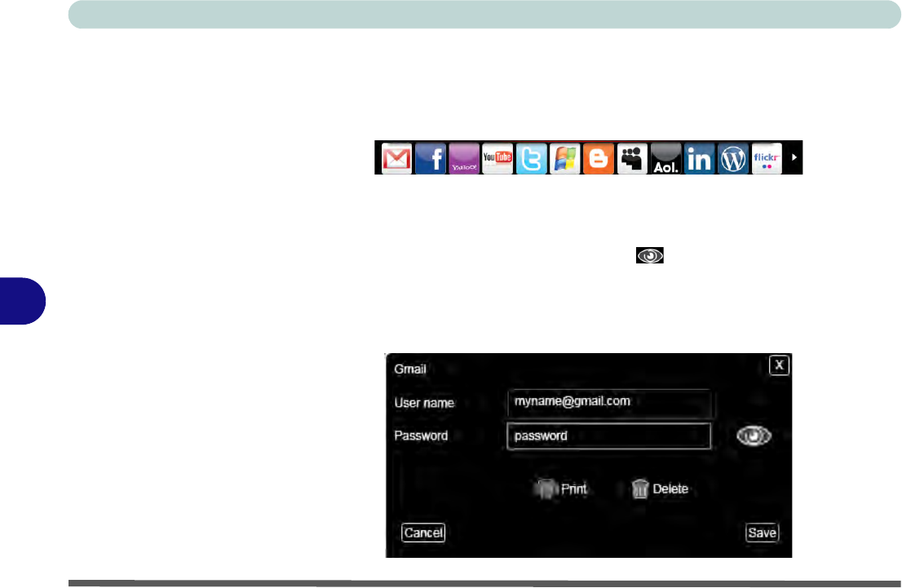Click the Password field
902x588 pixels.
coord(608,435)
